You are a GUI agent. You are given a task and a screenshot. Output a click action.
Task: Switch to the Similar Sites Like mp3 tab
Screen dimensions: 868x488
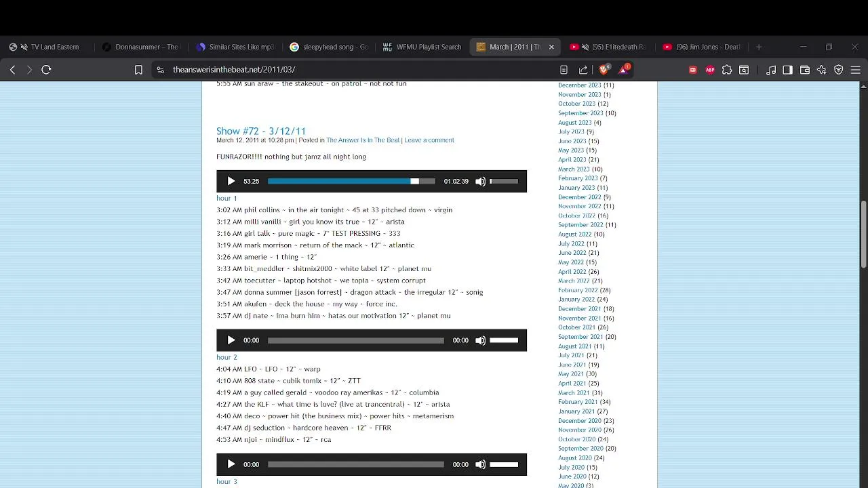point(235,47)
